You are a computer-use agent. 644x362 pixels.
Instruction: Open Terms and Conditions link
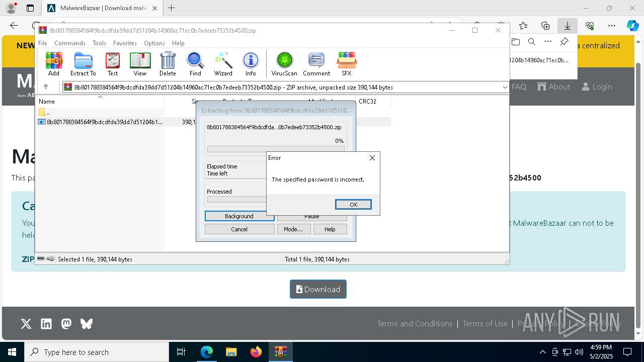coord(415,324)
